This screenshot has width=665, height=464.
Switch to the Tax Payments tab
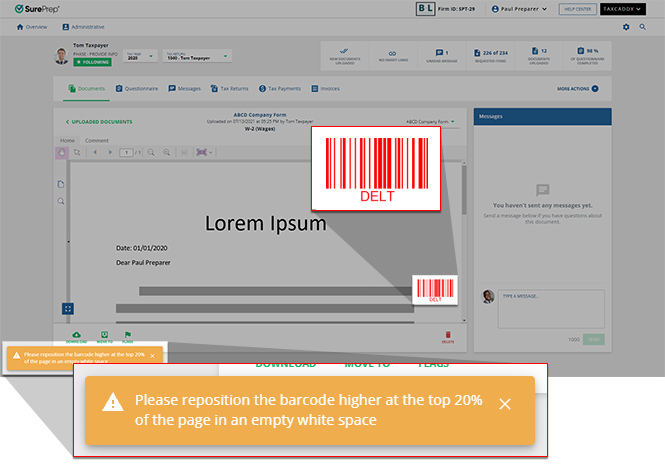click(280, 89)
